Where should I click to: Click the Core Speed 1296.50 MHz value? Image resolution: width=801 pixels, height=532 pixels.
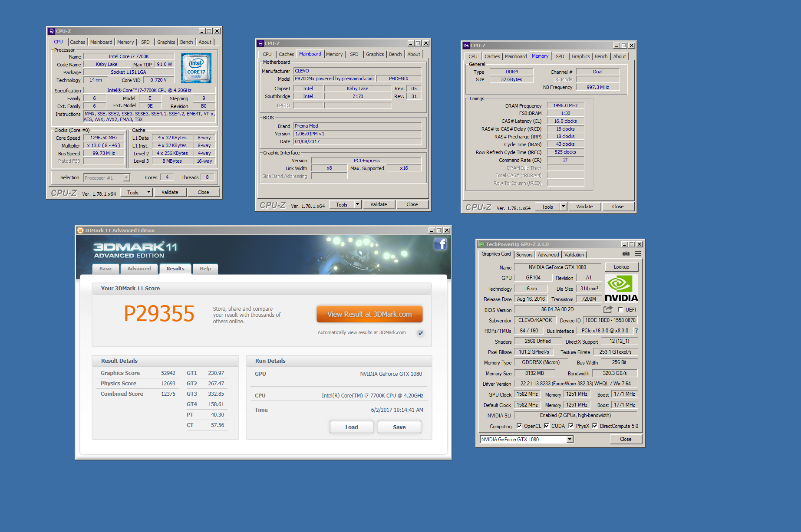(104, 138)
